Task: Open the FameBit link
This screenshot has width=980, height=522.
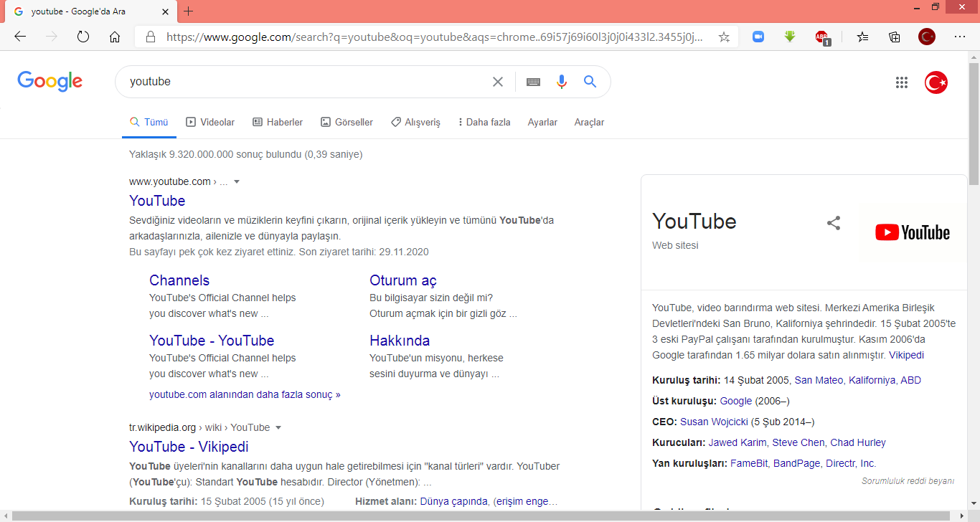Action: (x=749, y=463)
